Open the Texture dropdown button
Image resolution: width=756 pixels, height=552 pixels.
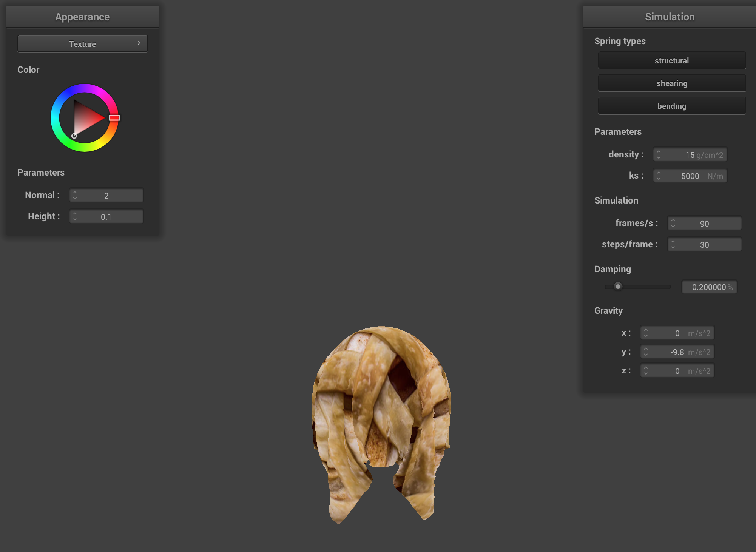point(82,44)
